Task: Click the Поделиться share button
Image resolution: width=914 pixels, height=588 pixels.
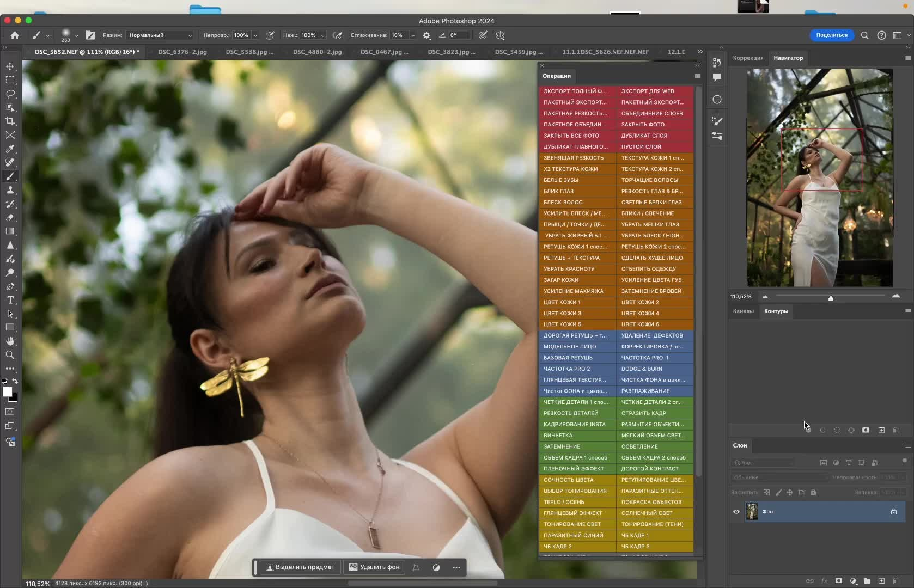Action: [831, 35]
